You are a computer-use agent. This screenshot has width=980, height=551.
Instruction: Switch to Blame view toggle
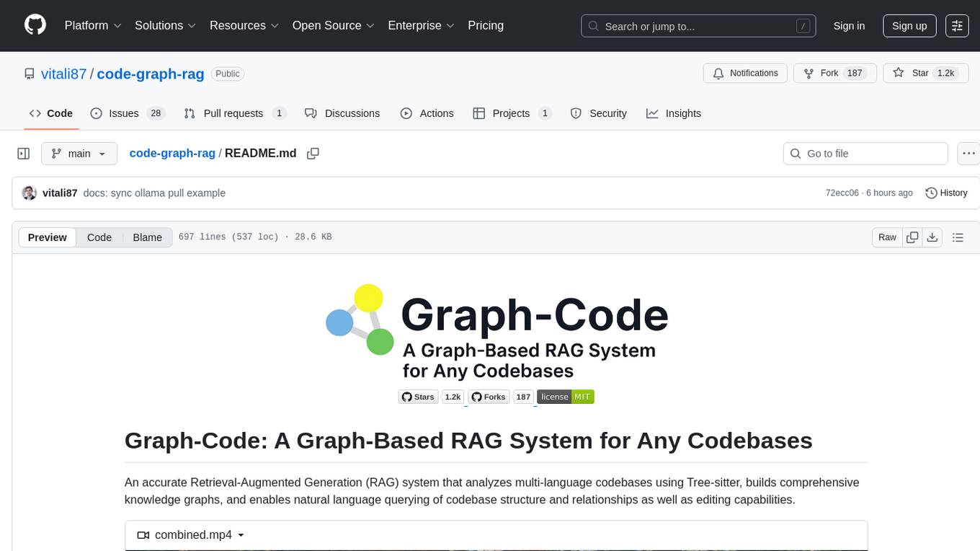coord(147,237)
